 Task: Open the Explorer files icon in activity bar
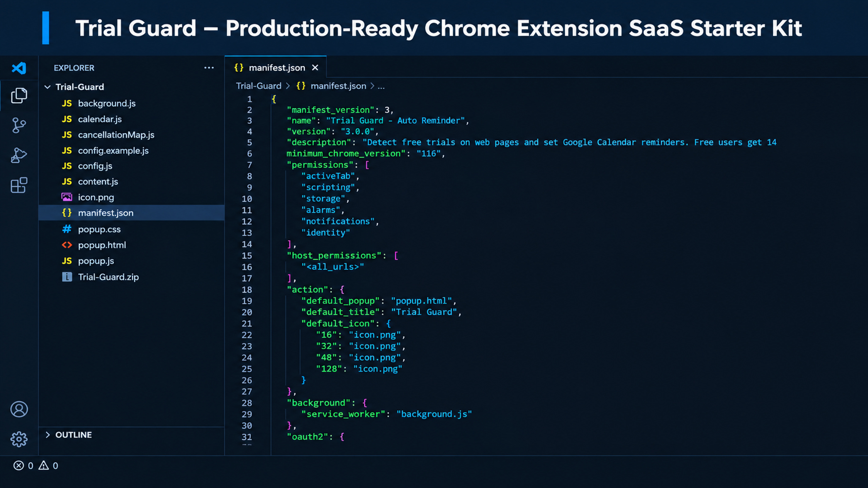click(19, 96)
